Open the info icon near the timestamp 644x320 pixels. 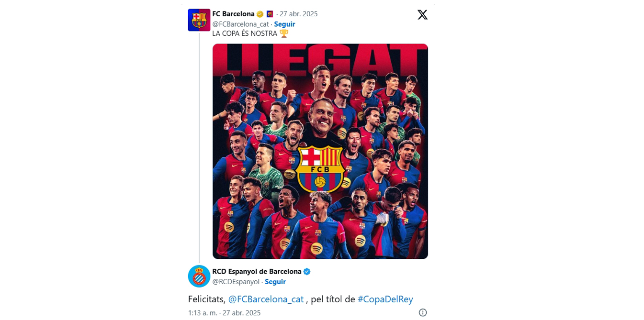click(x=422, y=312)
